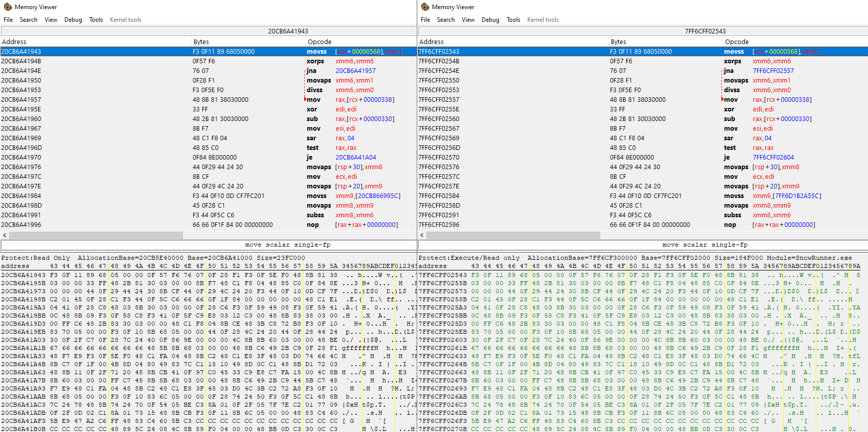Select row 7FF6CFF02560 sub in right disassembler

(x=643, y=119)
